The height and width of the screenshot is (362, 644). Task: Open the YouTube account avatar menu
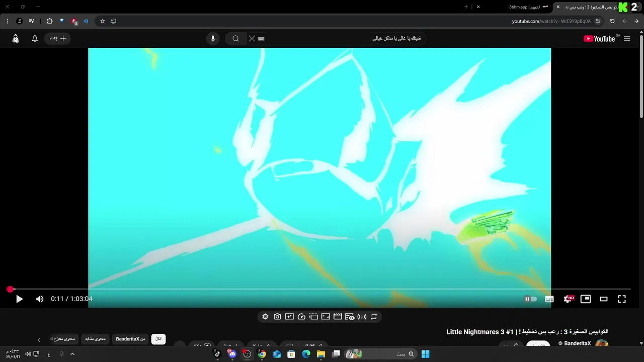pos(16,39)
